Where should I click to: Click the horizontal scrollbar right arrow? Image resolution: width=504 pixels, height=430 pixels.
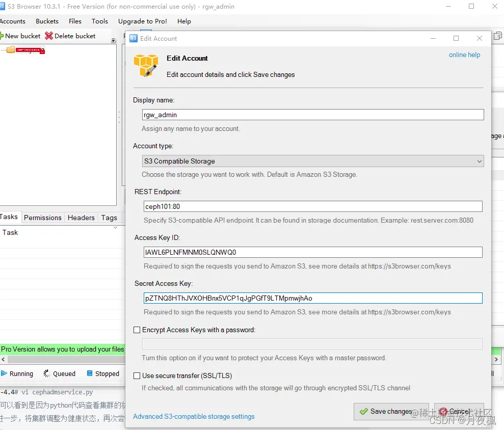pos(496,359)
